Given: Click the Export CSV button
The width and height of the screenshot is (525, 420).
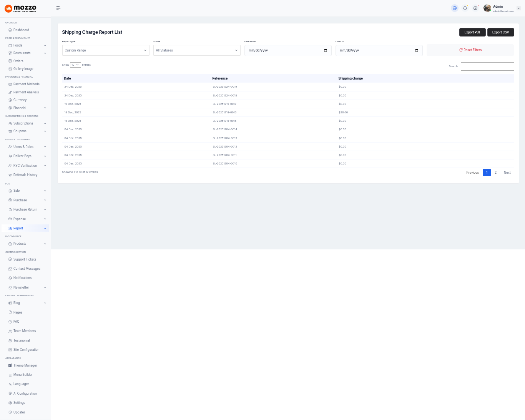Looking at the screenshot, I should click(x=500, y=32).
